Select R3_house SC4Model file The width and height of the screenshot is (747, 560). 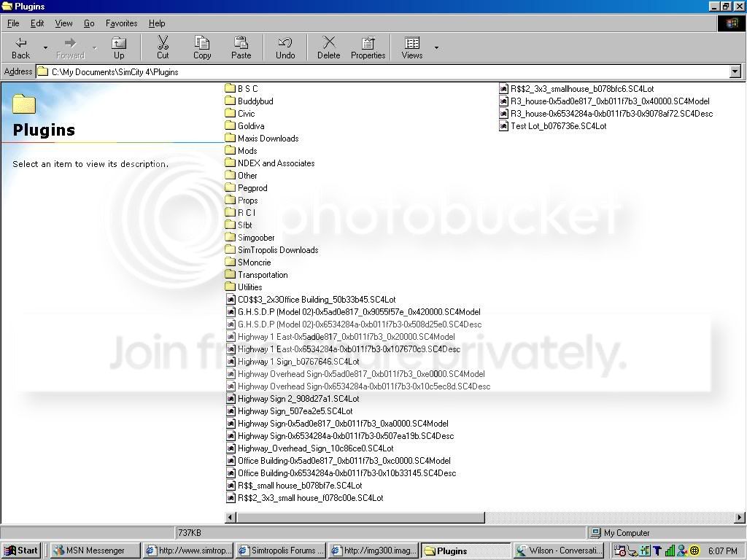(604, 101)
